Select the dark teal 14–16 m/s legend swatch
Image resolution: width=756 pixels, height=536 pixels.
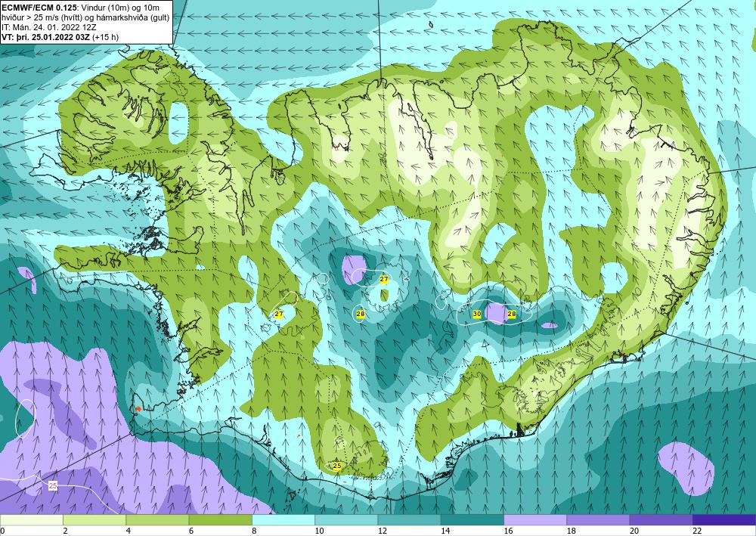pos(472,520)
